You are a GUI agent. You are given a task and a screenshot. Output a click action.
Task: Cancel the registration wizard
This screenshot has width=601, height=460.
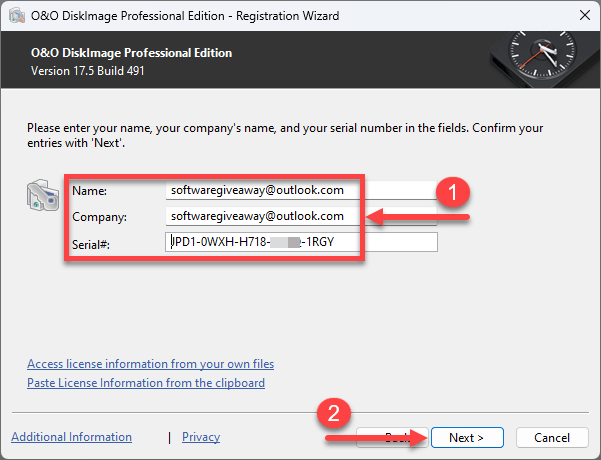point(552,437)
